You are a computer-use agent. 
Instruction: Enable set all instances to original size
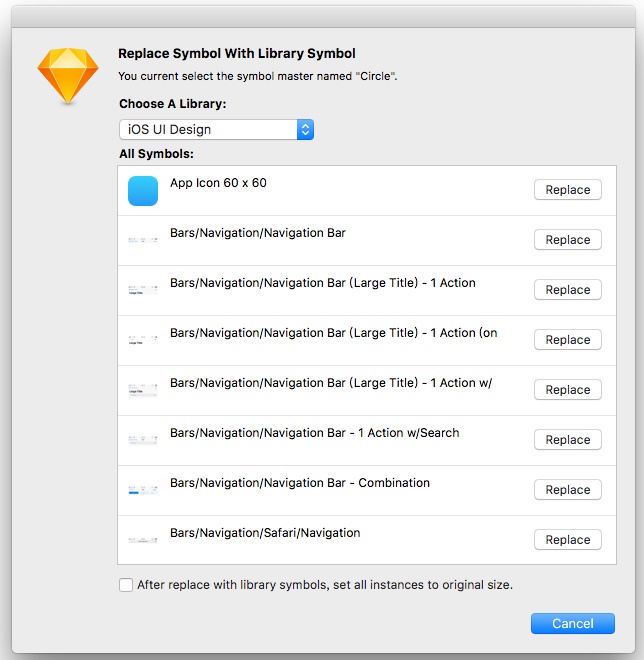coord(126,585)
